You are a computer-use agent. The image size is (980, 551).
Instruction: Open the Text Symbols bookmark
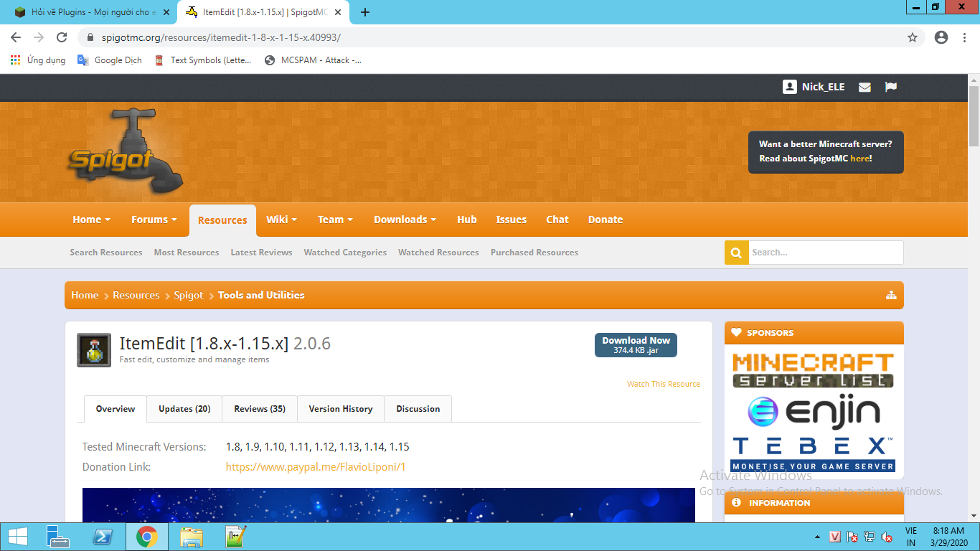click(203, 60)
